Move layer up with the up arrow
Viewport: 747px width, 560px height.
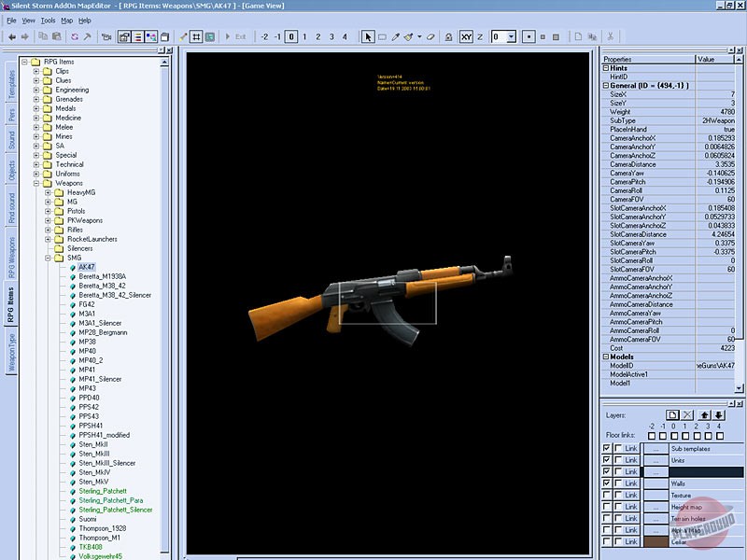point(703,414)
